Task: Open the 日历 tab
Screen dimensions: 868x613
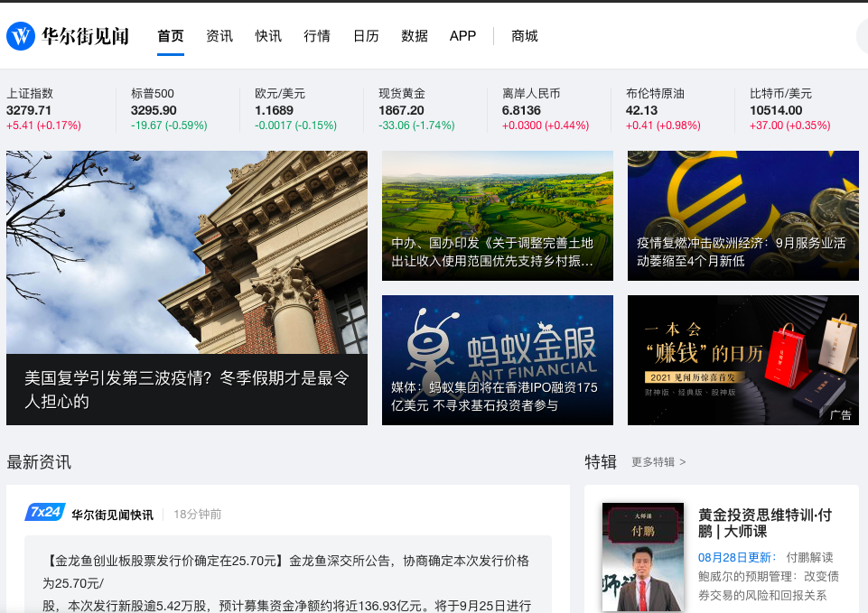Action: point(366,36)
